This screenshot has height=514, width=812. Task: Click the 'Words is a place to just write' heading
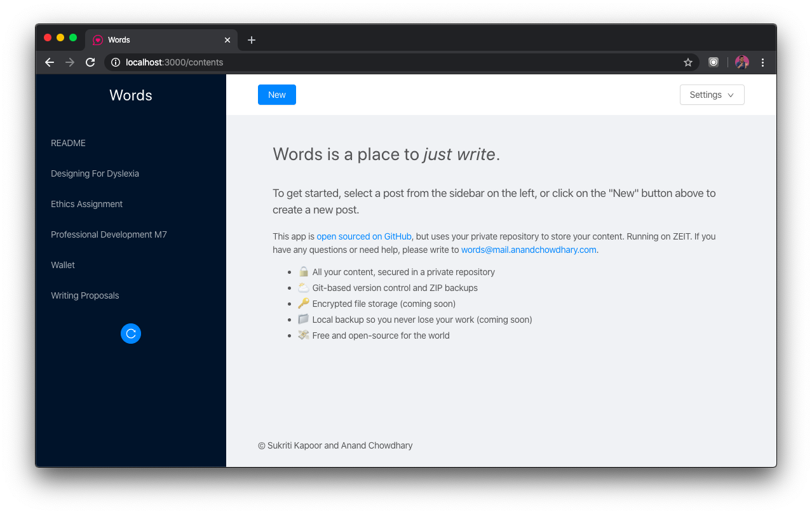tap(386, 154)
